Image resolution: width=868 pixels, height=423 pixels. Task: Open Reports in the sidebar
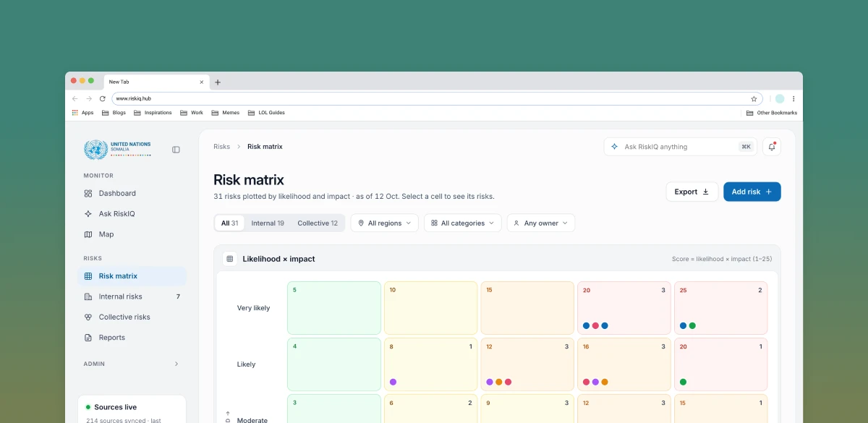pyautogui.click(x=132, y=338)
